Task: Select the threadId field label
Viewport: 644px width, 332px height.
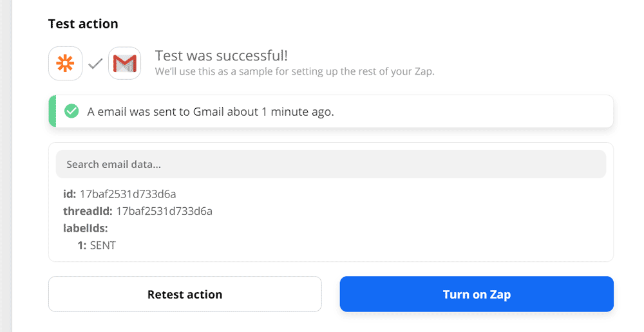Action: [x=88, y=211]
